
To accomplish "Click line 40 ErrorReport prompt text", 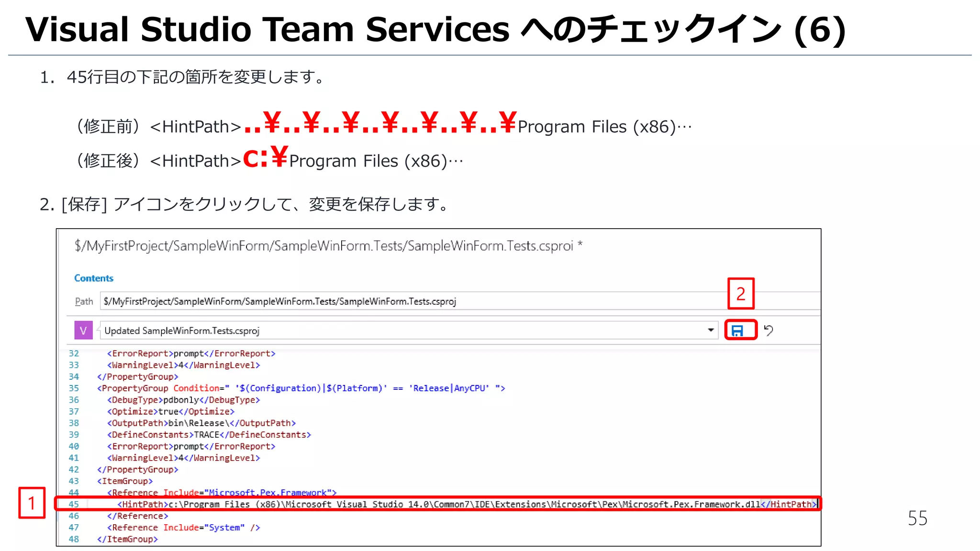I will (191, 446).
